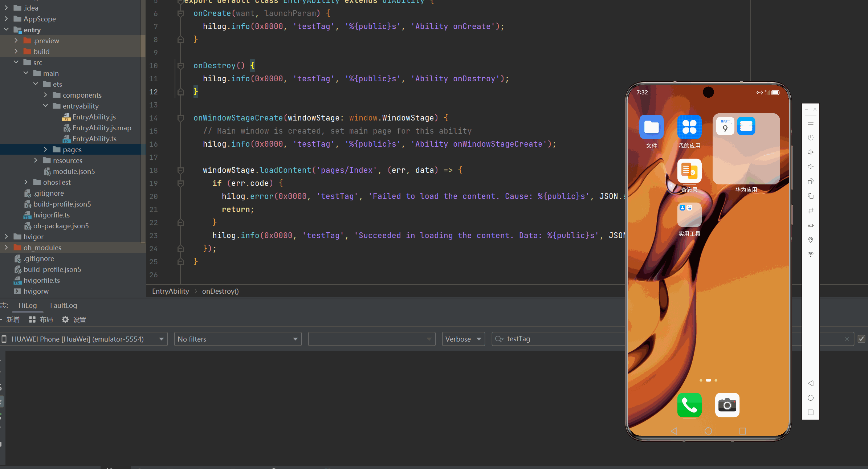This screenshot has width=868, height=469.
Task: Toggle fold marker on onDestroy line 10
Action: pos(180,66)
